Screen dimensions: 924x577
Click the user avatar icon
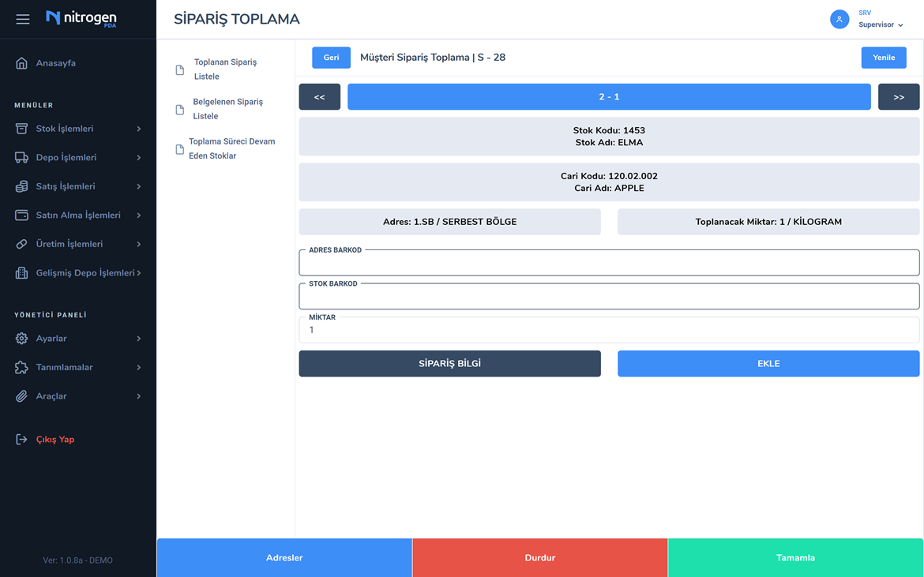(839, 20)
